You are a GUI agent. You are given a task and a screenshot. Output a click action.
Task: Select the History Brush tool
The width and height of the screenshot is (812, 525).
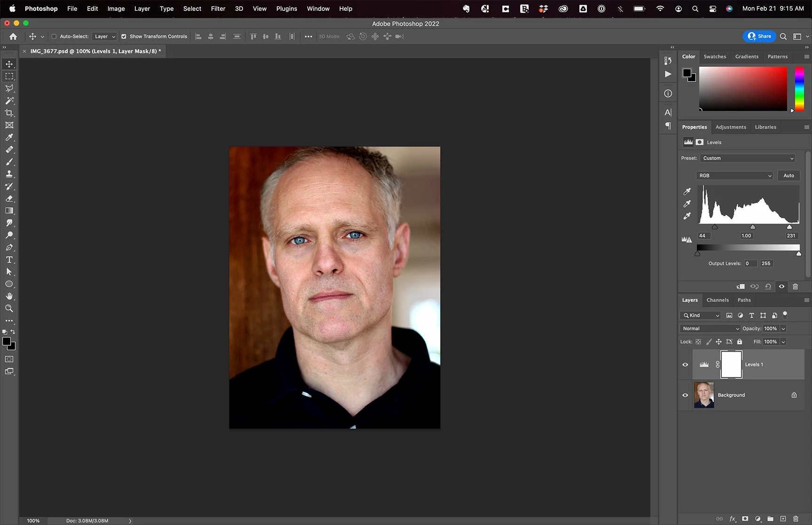pyautogui.click(x=9, y=186)
